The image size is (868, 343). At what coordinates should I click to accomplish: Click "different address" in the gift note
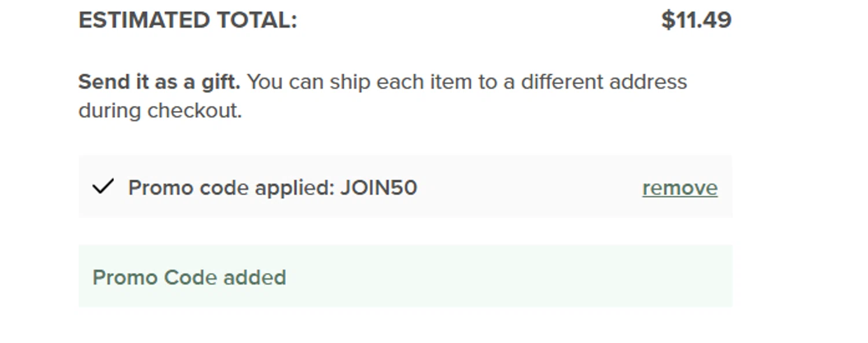pos(604,82)
